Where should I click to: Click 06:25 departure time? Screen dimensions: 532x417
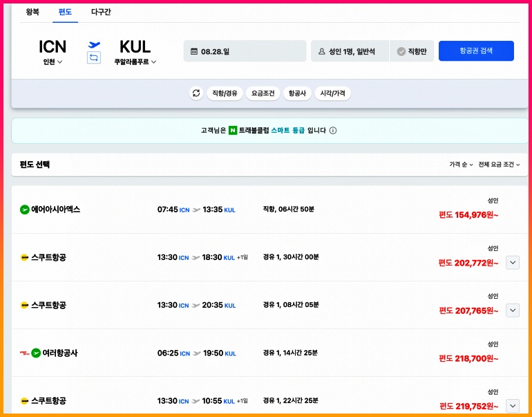168,353
